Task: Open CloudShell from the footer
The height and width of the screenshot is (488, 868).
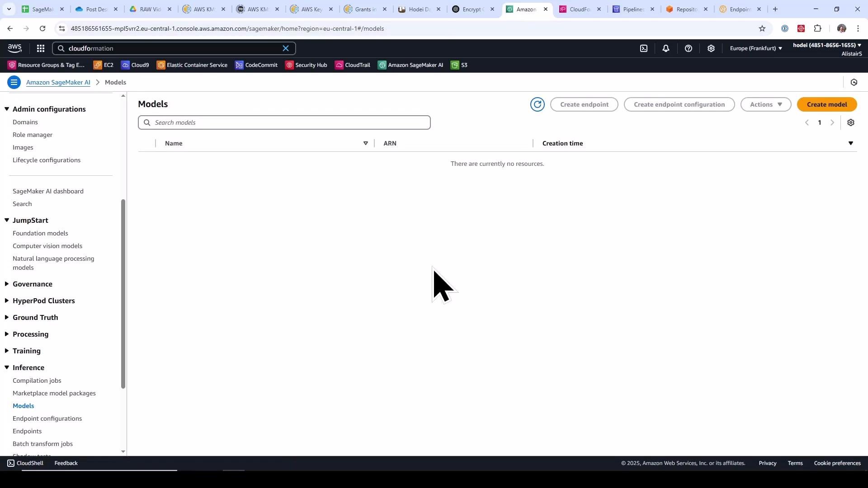Action: click(26, 463)
